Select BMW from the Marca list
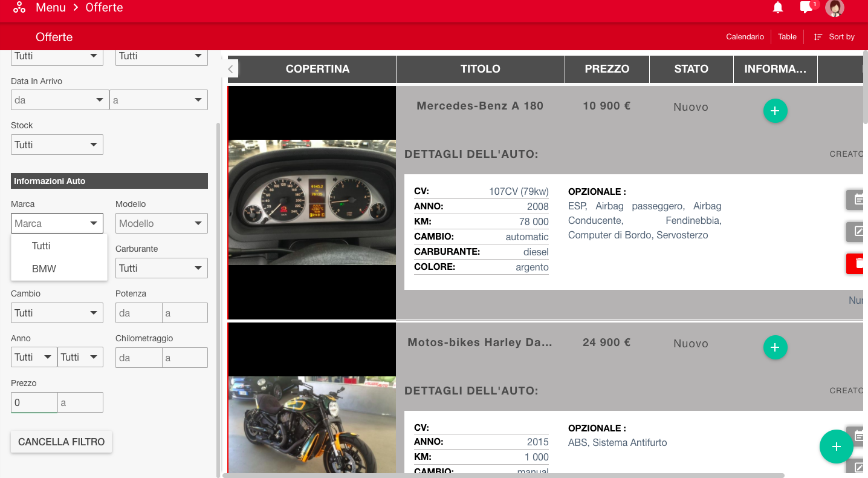 [x=44, y=269]
